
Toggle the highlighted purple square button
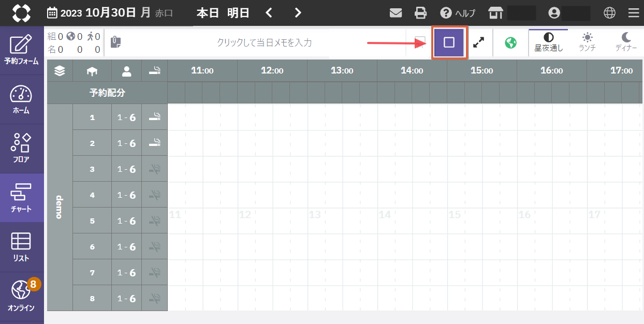click(x=449, y=42)
